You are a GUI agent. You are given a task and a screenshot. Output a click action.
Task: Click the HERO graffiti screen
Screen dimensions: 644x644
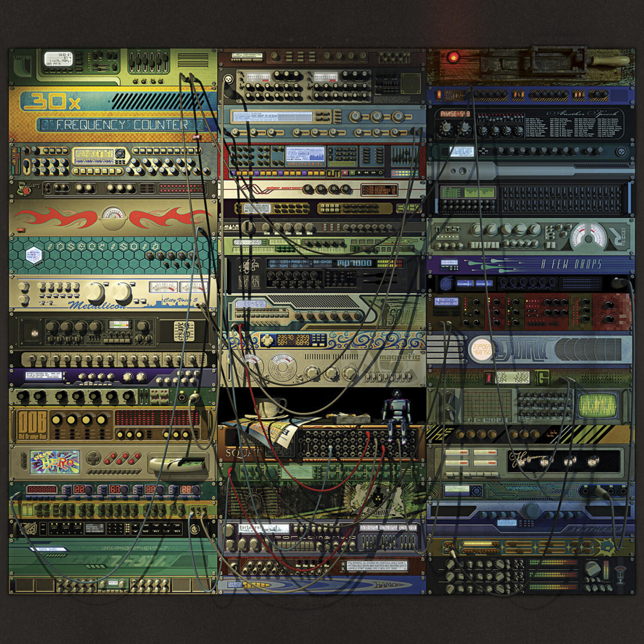click(55, 462)
